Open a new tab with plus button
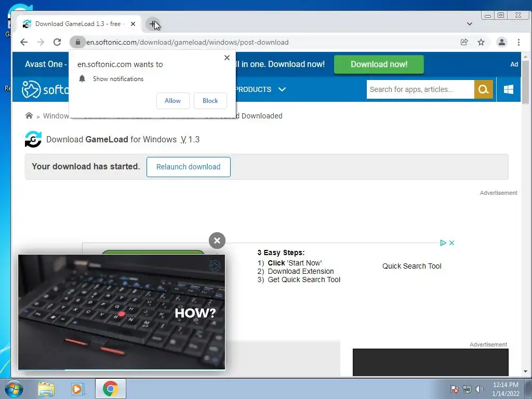Screen dimensions: 532x399 (x=153, y=24)
